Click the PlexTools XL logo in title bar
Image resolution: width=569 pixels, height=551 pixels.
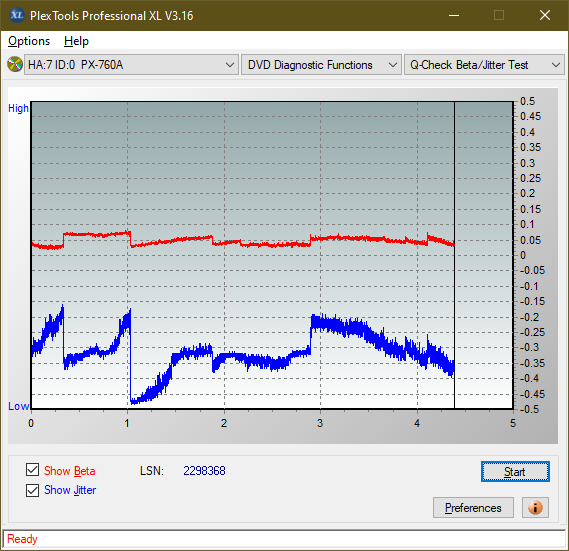point(17,15)
